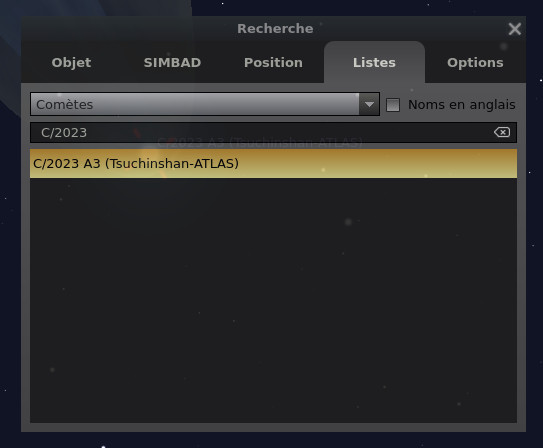Switch to the Objet tab
The height and width of the screenshot is (448, 543).
click(71, 63)
